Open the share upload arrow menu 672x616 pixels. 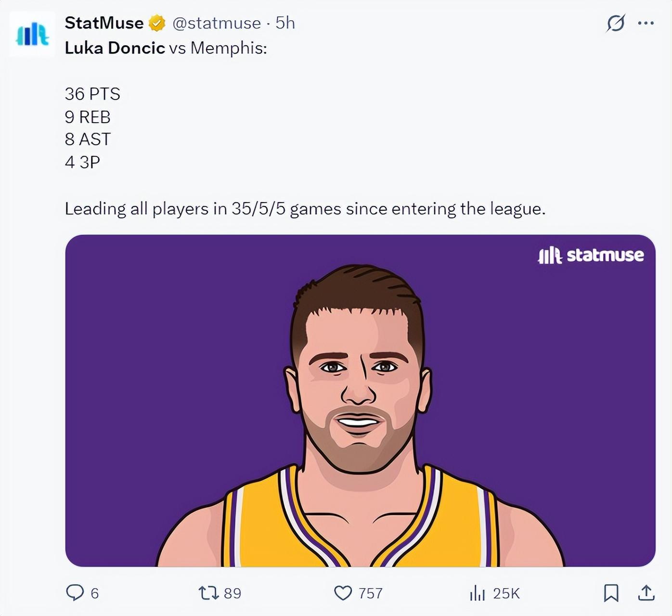pos(646,593)
